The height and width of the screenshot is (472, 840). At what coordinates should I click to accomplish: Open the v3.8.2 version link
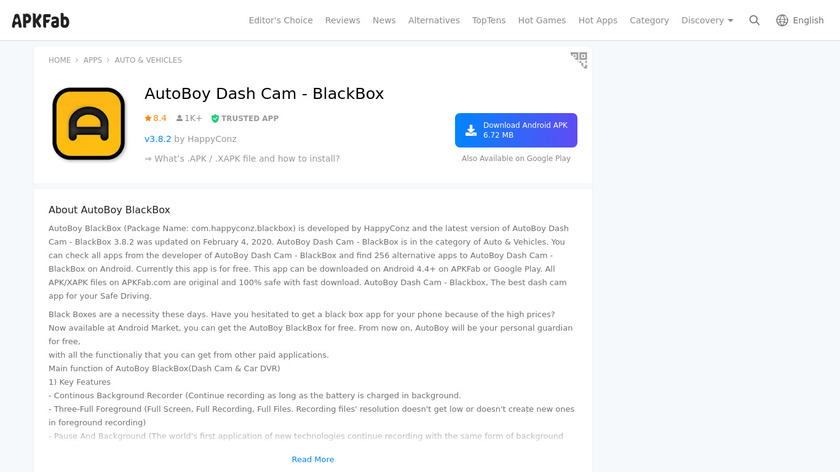(x=158, y=139)
